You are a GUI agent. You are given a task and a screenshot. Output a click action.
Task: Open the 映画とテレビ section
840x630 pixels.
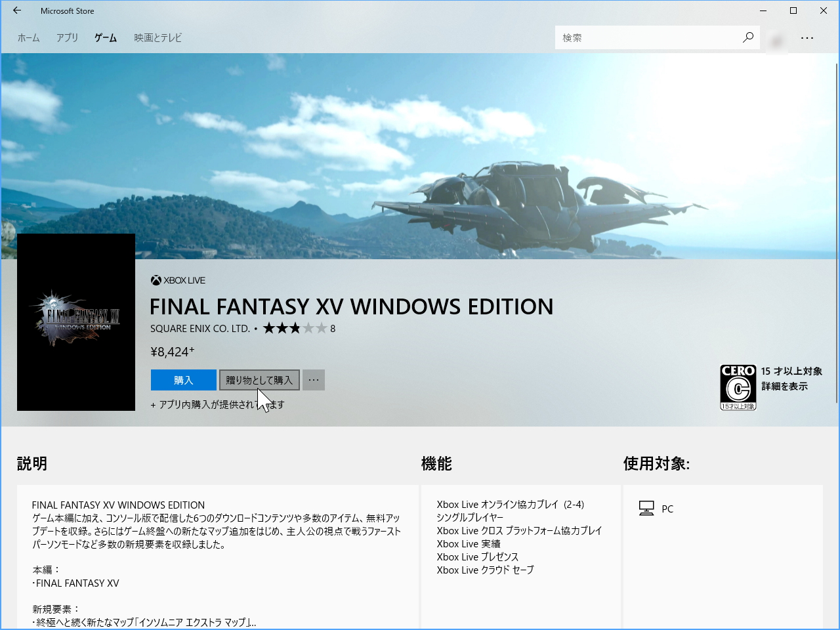coord(156,37)
